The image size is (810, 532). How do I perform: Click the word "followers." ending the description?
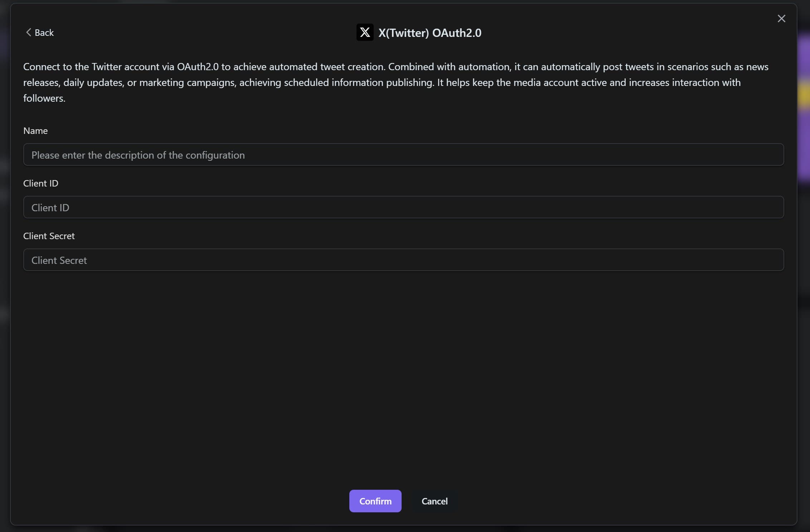click(44, 98)
